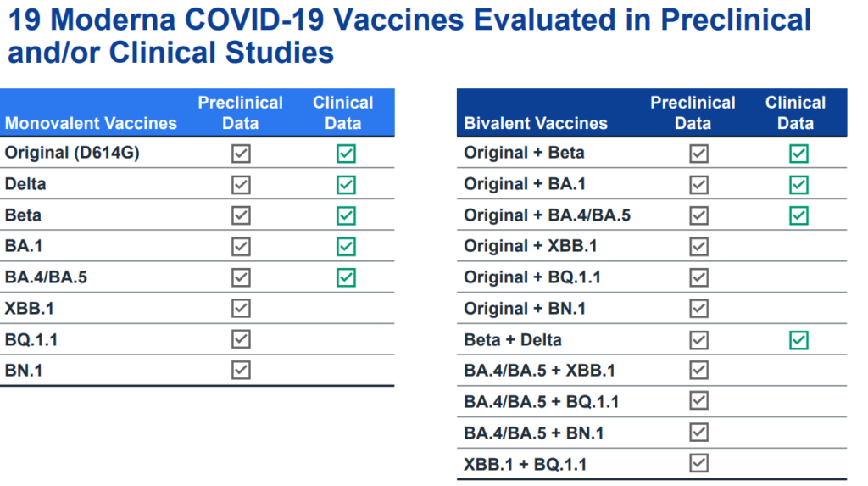Screen dimensions: 868x486
Task: Click Clinical Data header in bivalent table
Action: (x=795, y=113)
